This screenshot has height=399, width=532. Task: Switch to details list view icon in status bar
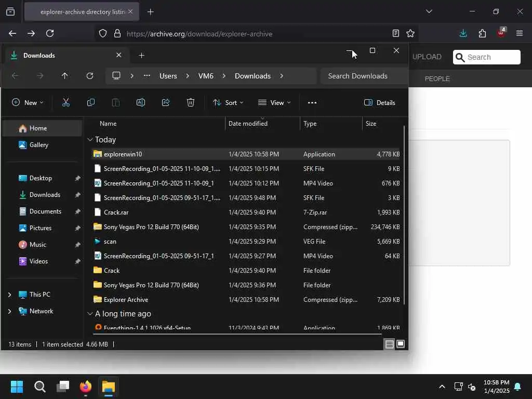pyautogui.click(x=389, y=344)
